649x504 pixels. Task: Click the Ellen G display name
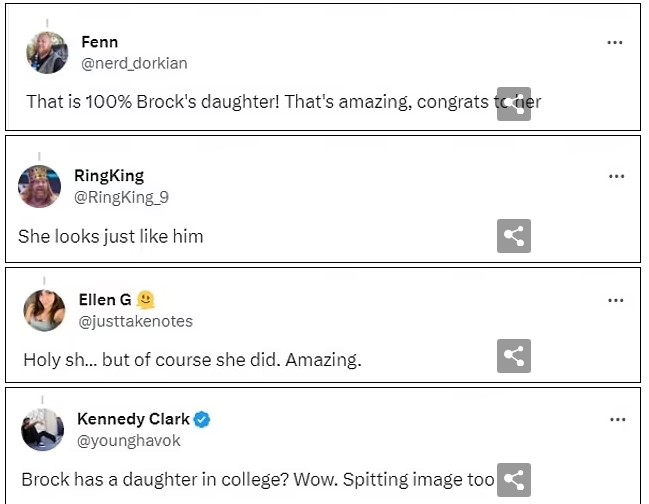pos(105,299)
